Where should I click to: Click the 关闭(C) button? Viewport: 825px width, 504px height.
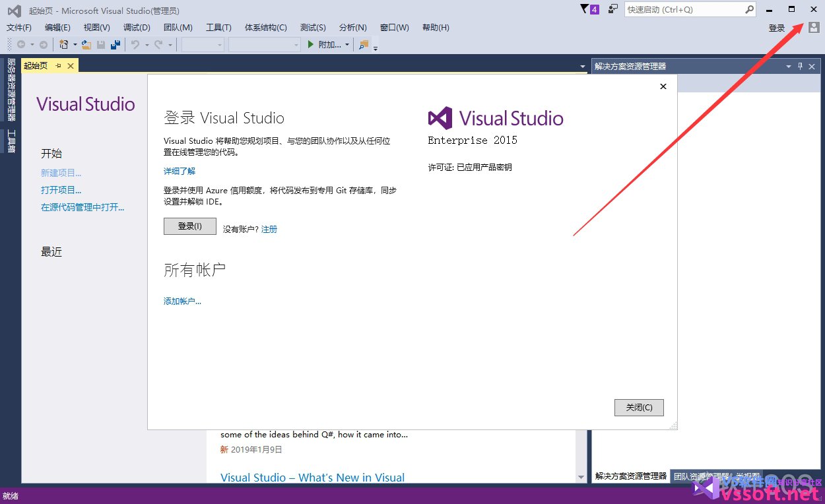tap(639, 408)
